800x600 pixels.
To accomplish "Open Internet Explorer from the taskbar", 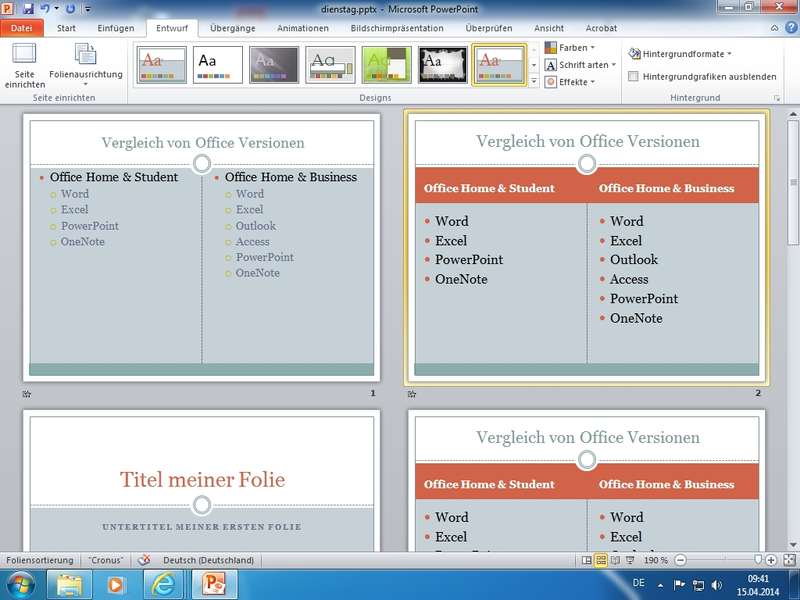I will (x=163, y=585).
